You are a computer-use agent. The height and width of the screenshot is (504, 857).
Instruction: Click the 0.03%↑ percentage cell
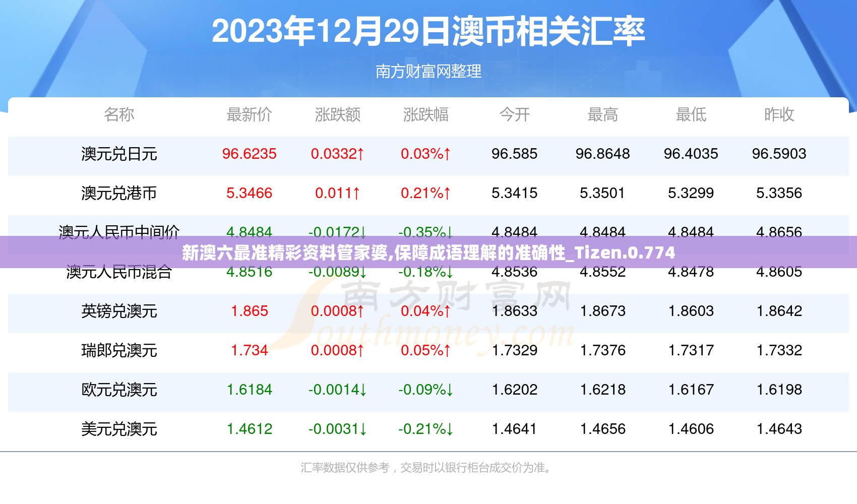tap(426, 154)
